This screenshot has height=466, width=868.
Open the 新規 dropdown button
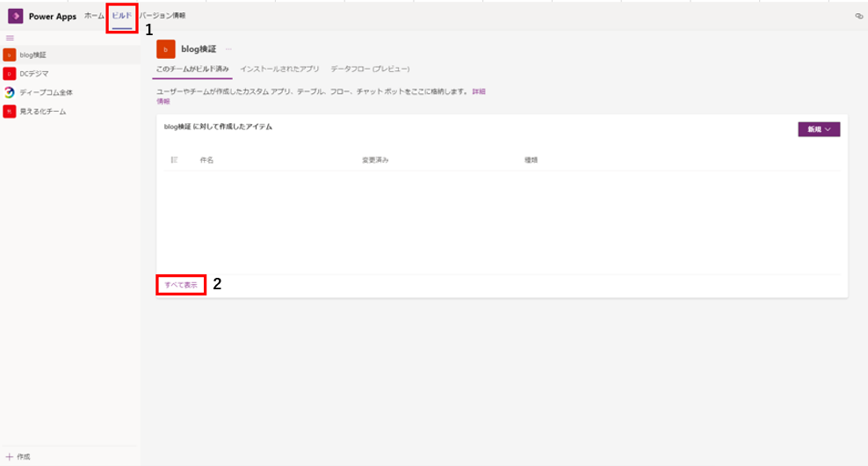(x=819, y=129)
